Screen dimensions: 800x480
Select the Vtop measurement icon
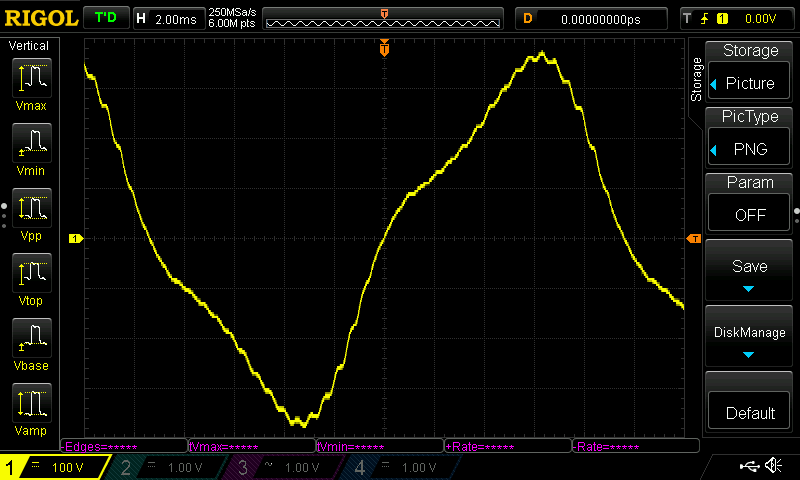coord(32,273)
